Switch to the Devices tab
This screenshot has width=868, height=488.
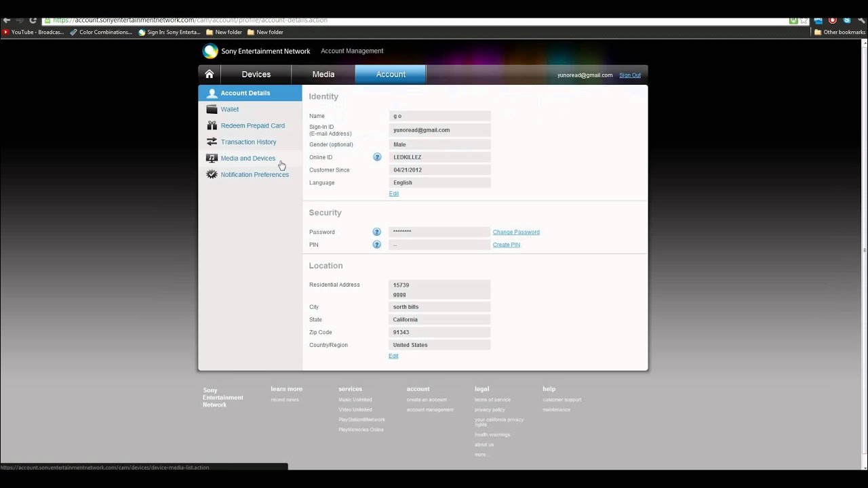[x=256, y=75]
